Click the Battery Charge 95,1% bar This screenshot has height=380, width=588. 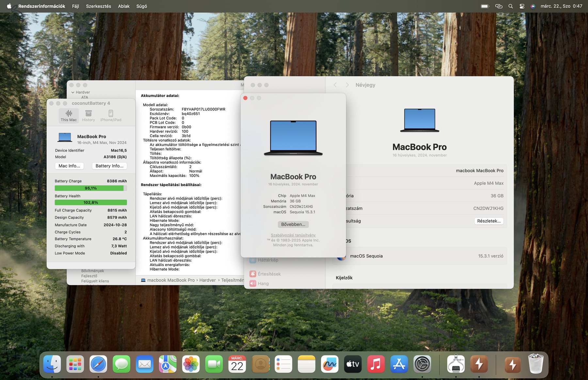(91, 188)
